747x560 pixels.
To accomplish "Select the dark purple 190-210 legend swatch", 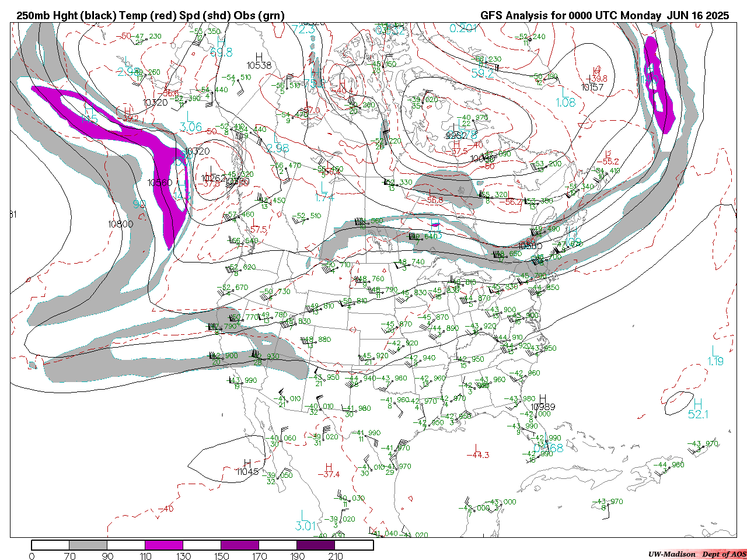I will (x=316, y=545).
